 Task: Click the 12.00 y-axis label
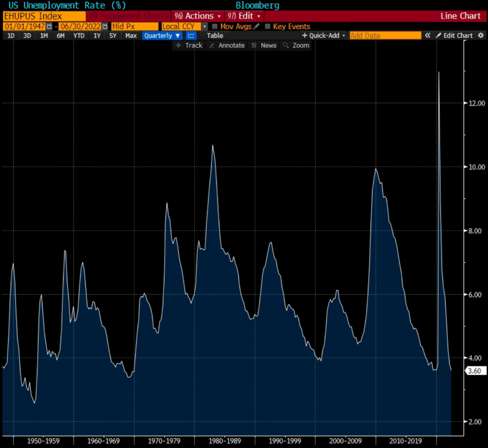(x=477, y=103)
